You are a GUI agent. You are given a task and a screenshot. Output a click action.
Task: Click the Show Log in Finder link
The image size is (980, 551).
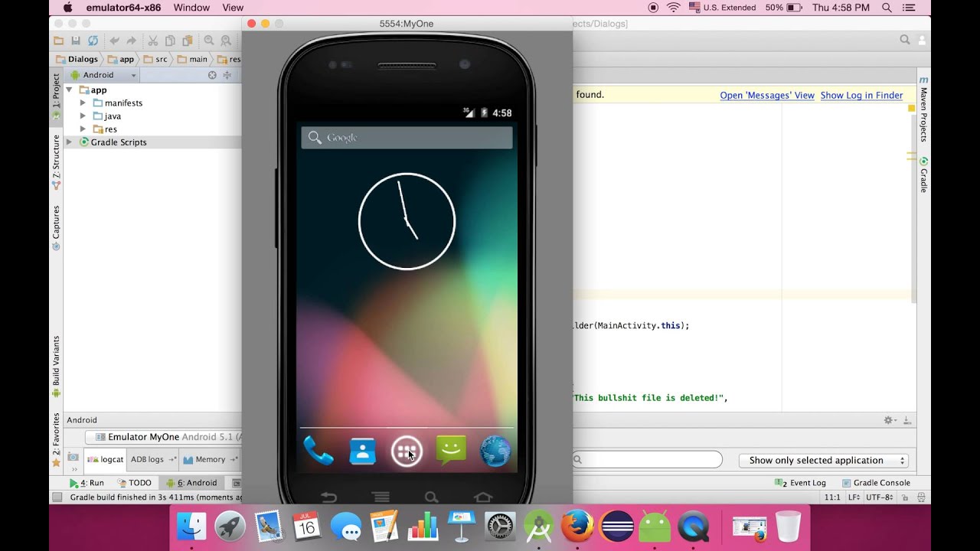861,95
